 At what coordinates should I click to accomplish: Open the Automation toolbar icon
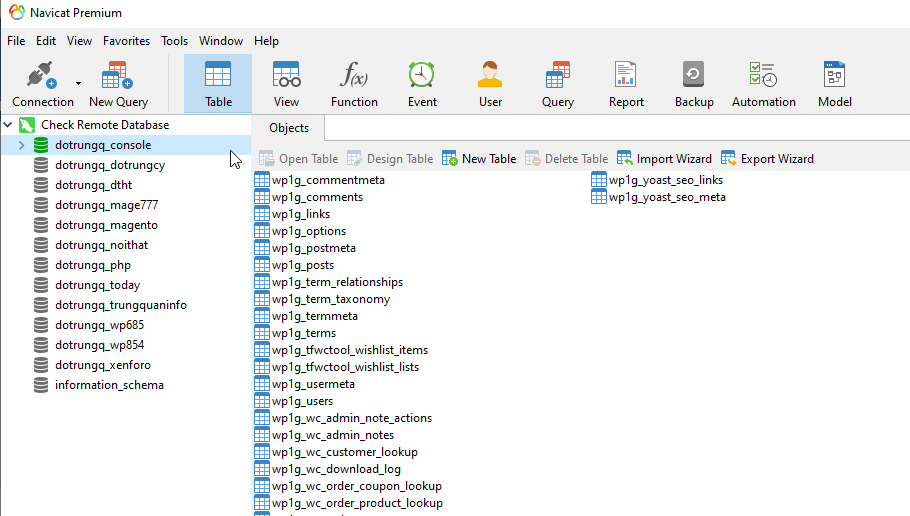click(763, 76)
